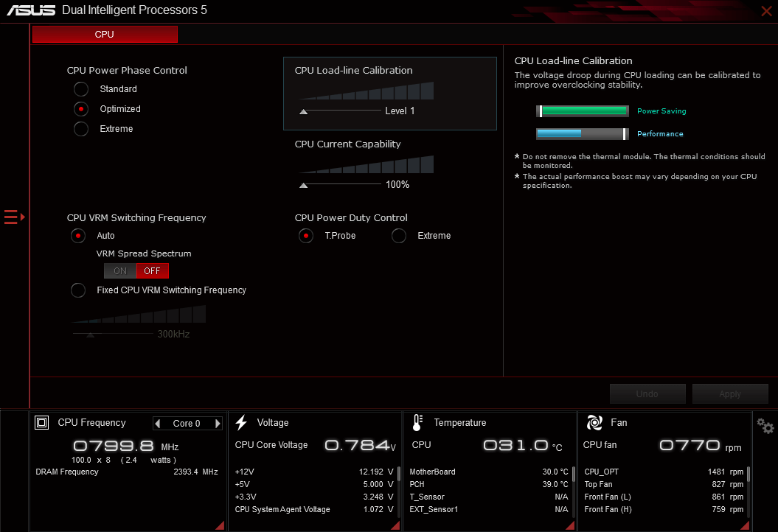Viewport: 778px width, 532px height.
Task: Click the '100%' current capability value
Action: coord(397,184)
